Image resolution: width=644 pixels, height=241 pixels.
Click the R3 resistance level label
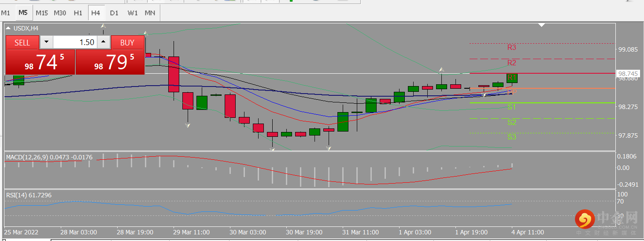pos(511,48)
